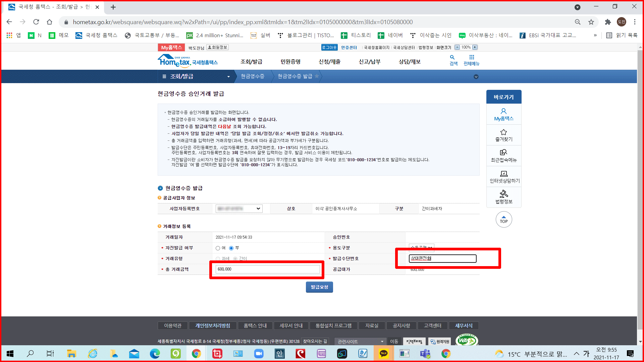Open My홈택스 shortcut icon in sidebar
This screenshot has height=362, width=644.
tap(503, 112)
